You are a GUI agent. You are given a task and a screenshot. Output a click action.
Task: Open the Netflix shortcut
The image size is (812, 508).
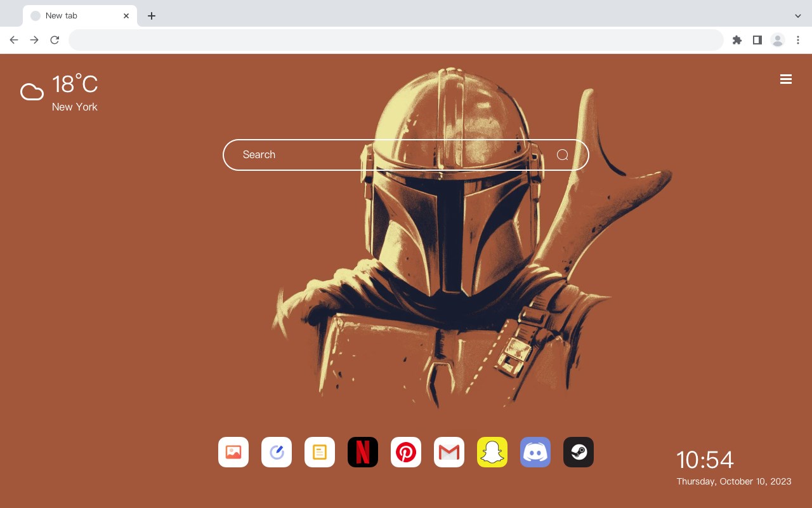coord(363,452)
